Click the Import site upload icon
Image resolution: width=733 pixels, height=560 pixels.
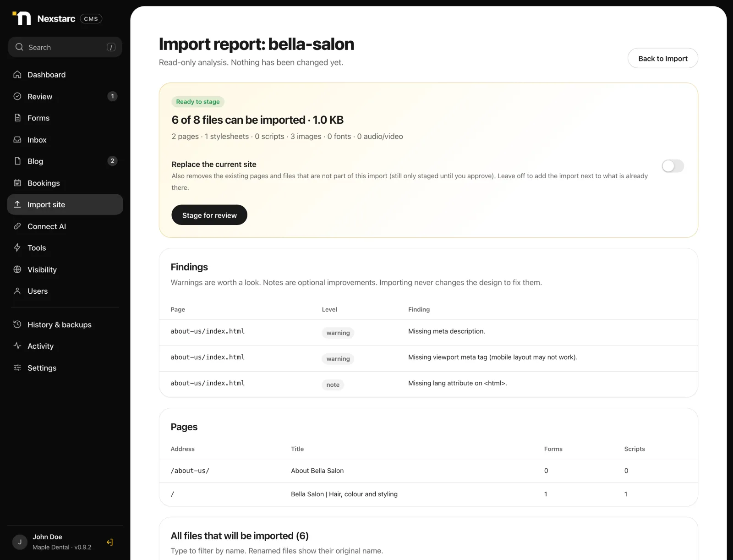click(17, 204)
